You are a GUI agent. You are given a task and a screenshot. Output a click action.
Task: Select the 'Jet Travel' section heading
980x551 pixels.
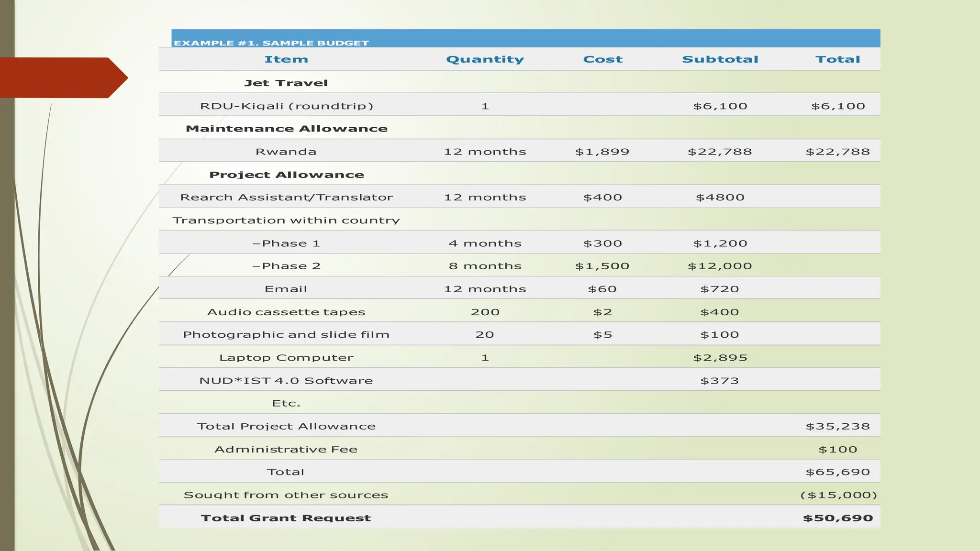click(x=286, y=83)
